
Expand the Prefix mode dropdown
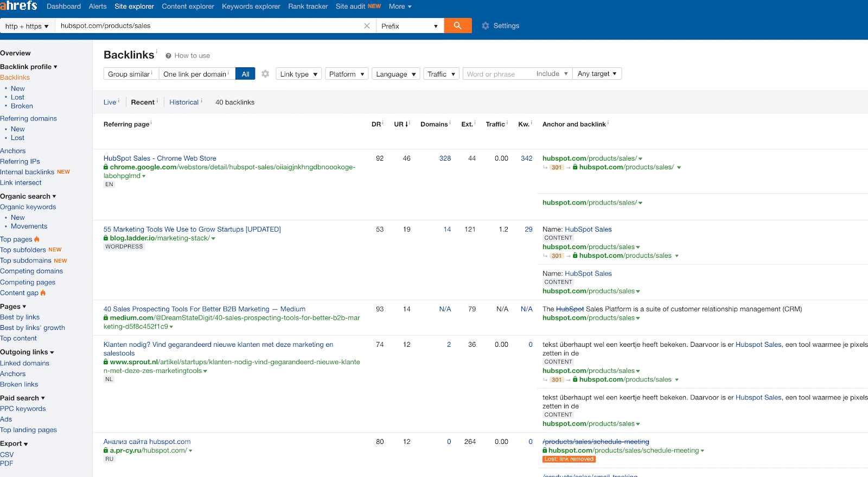410,26
